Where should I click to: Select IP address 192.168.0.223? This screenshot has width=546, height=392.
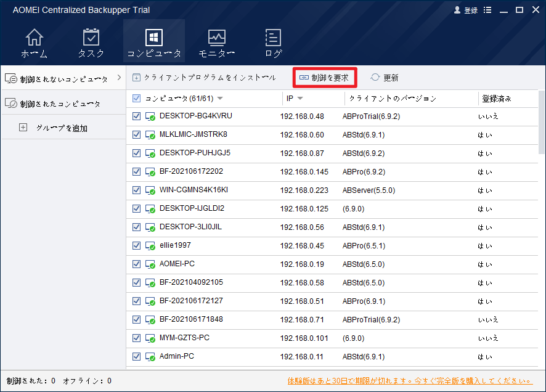click(x=304, y=190)
